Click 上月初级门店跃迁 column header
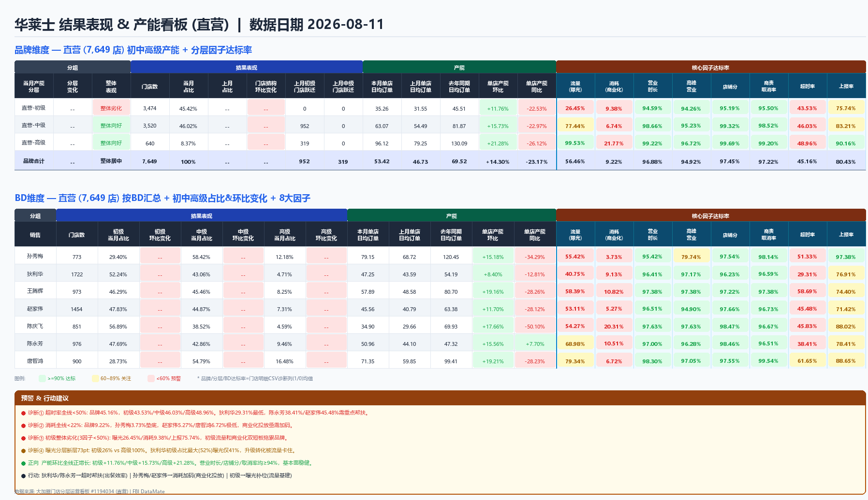 tap(305, 86)
